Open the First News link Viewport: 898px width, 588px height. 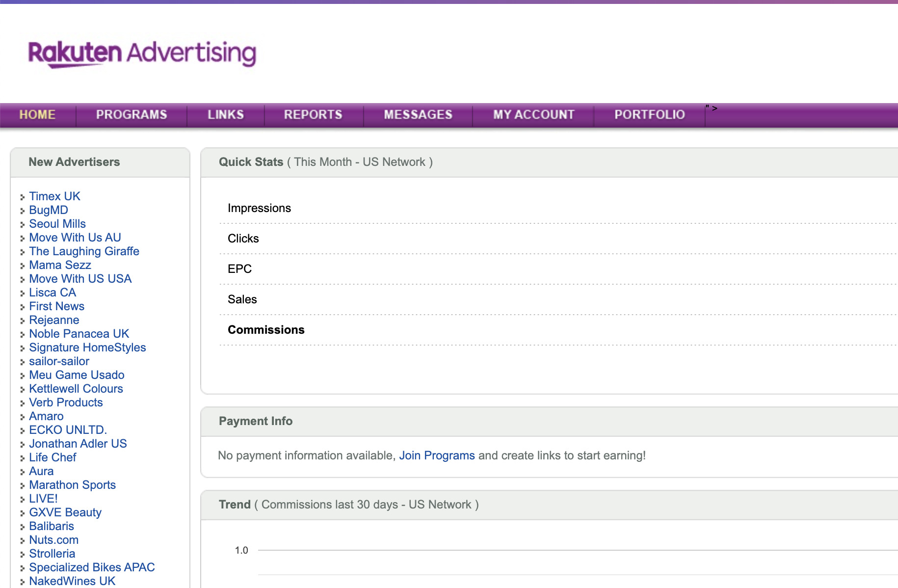point(56,306)
